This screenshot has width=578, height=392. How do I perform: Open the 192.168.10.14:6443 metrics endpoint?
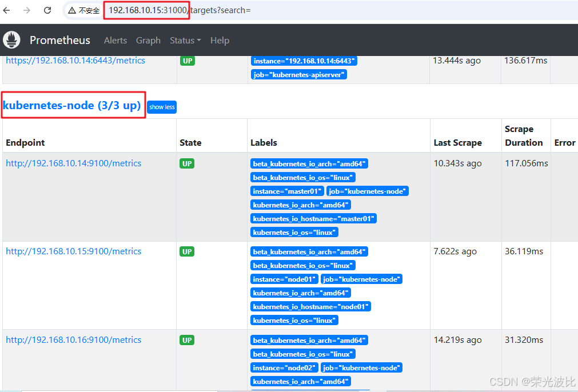point(75,61)
